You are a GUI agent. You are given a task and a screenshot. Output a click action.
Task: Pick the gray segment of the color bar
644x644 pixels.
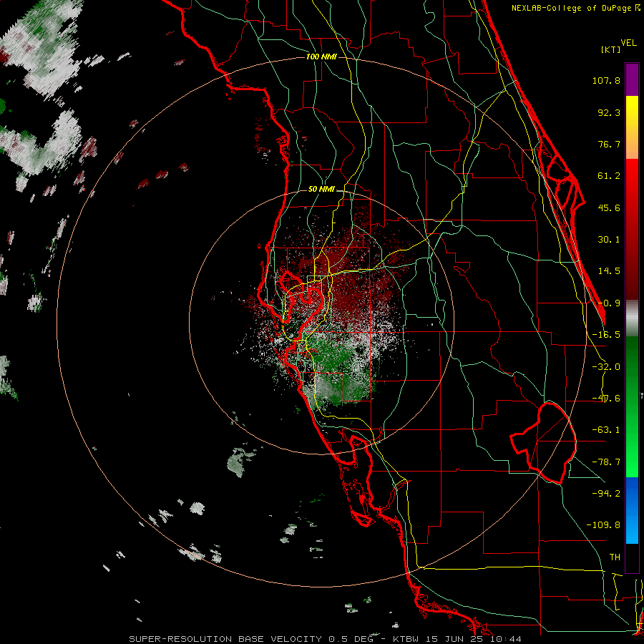pos(632,318)
